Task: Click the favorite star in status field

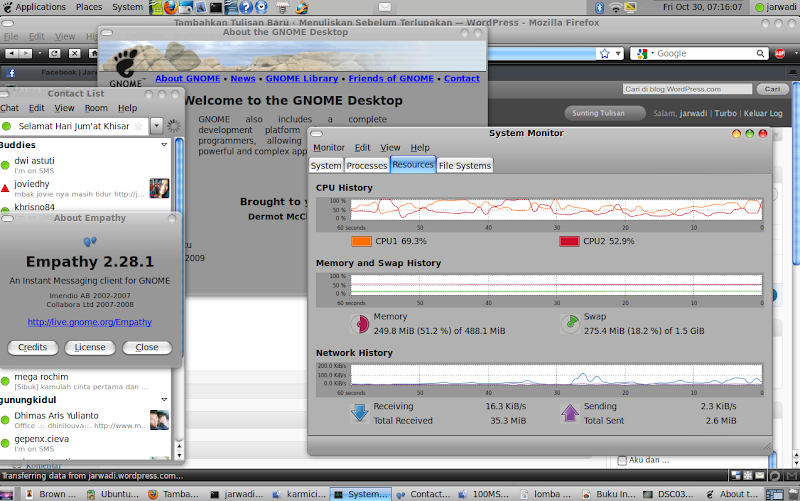Action: tap(138, 126)
